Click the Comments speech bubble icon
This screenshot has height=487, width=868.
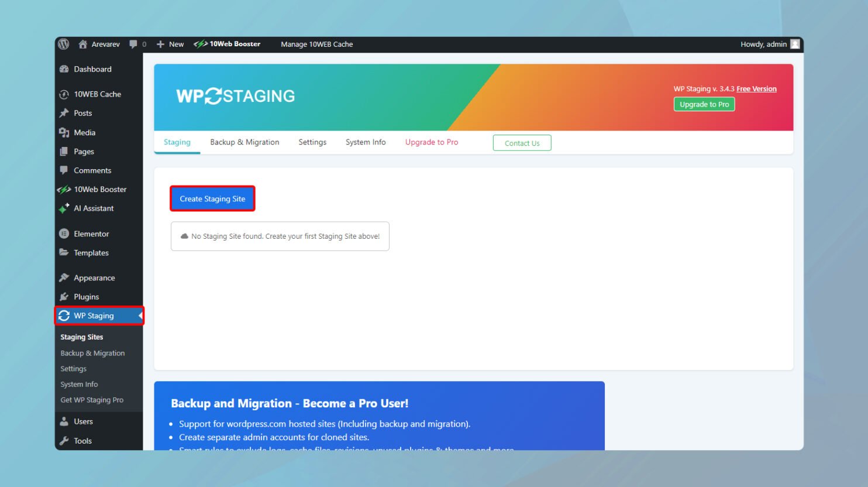point(64,170)
